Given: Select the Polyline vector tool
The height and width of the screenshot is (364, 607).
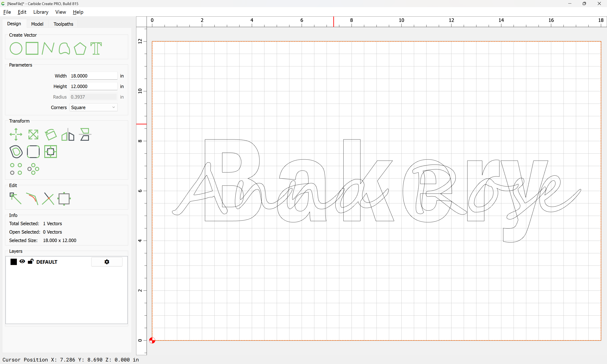Looking at the screenshot, I should click(48, 48).
